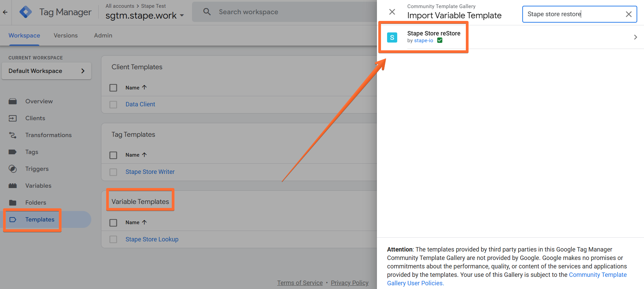
Task: Switch to the Admin tab
Action: (103, 35)
